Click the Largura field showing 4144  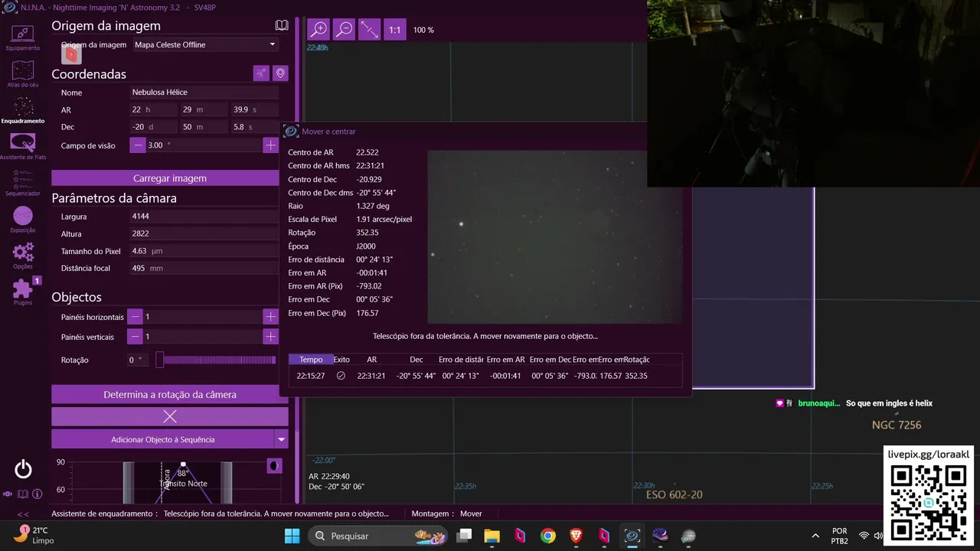[x=204, y=217]
